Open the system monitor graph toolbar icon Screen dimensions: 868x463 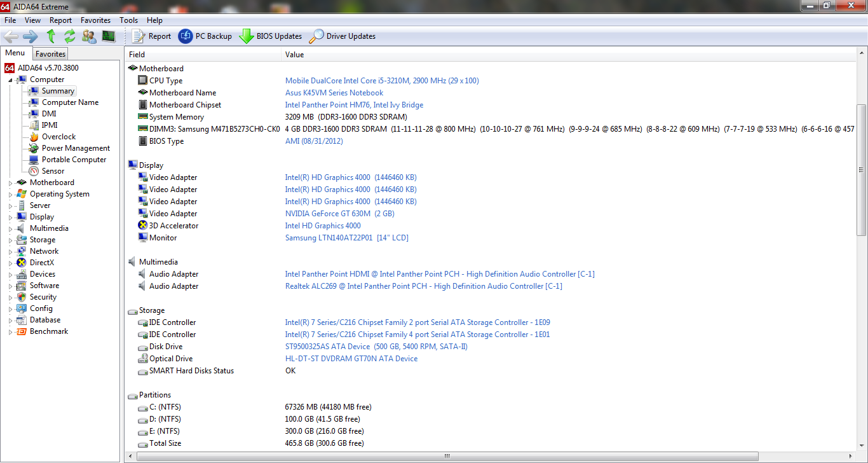[109, 36]
